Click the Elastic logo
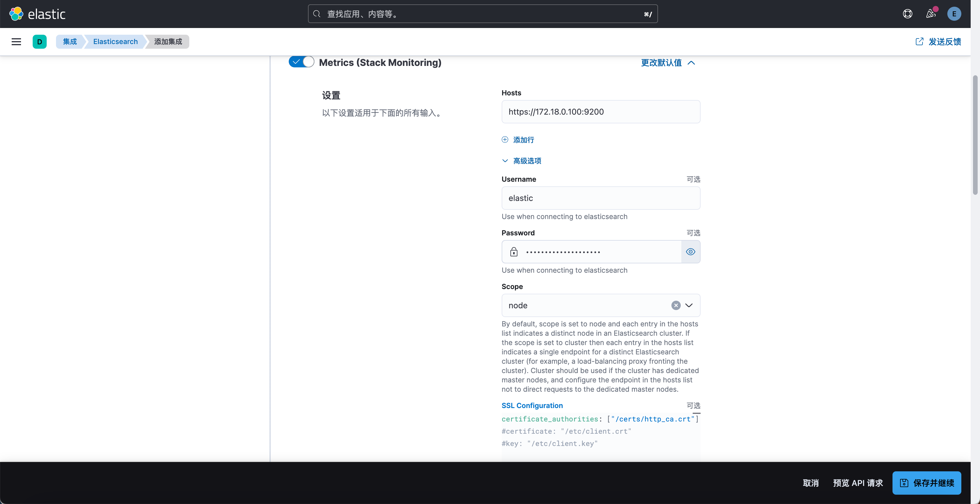 [37, 14]
